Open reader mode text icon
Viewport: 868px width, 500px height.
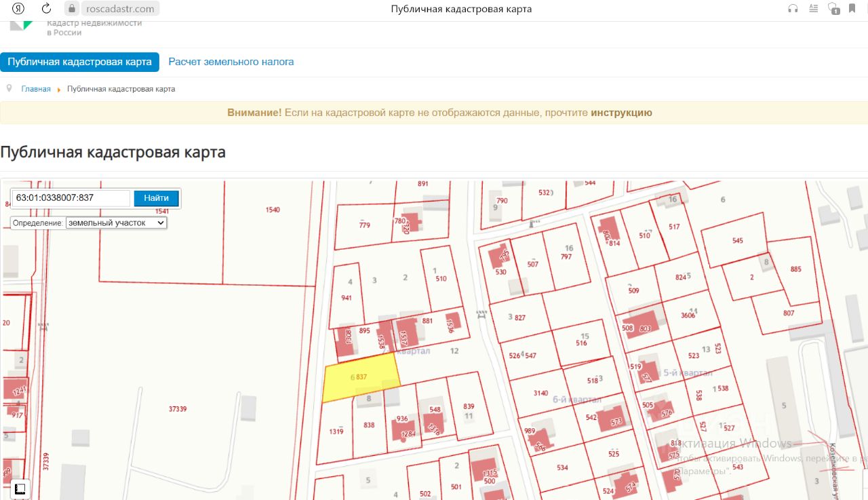click(814, 9)
